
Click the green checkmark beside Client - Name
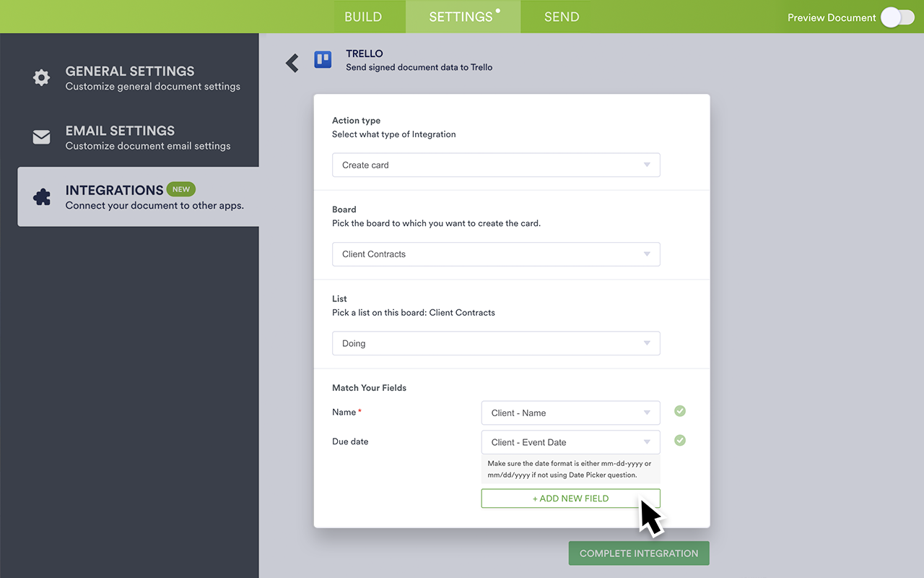tap(679, 410)
